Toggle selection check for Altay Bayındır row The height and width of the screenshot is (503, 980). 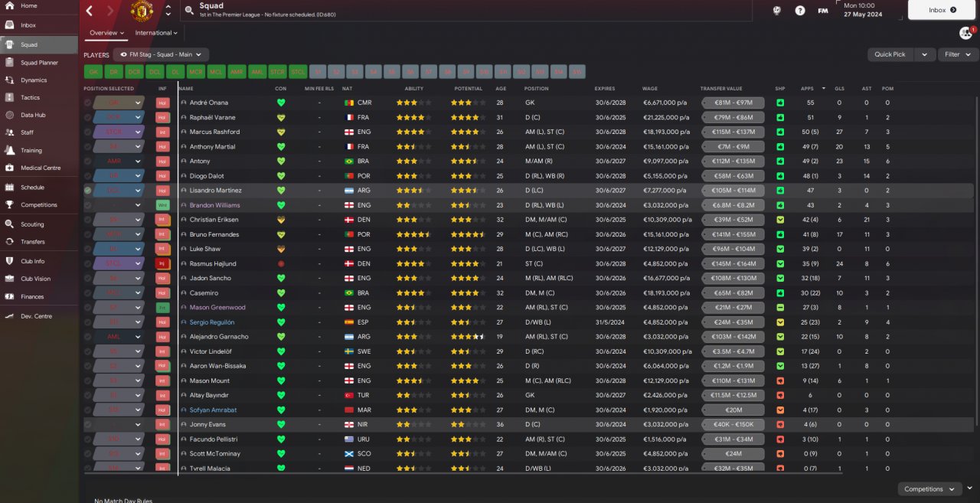[87, 395]
